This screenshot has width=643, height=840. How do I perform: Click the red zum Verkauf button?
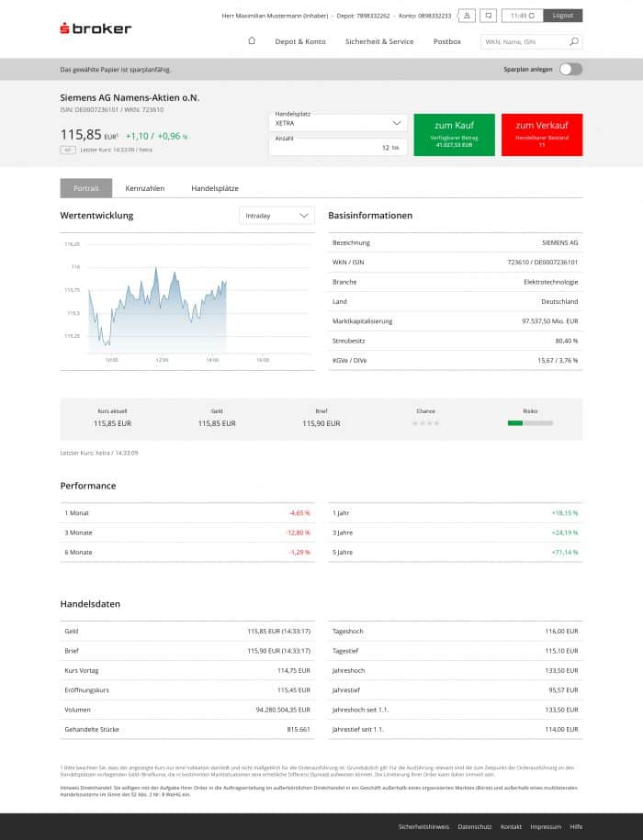coord(542,134)
